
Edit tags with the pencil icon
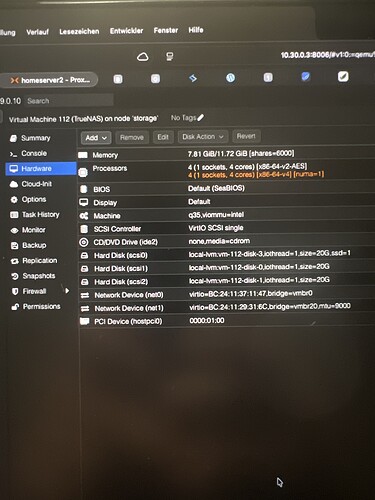(x=200, y=117)
